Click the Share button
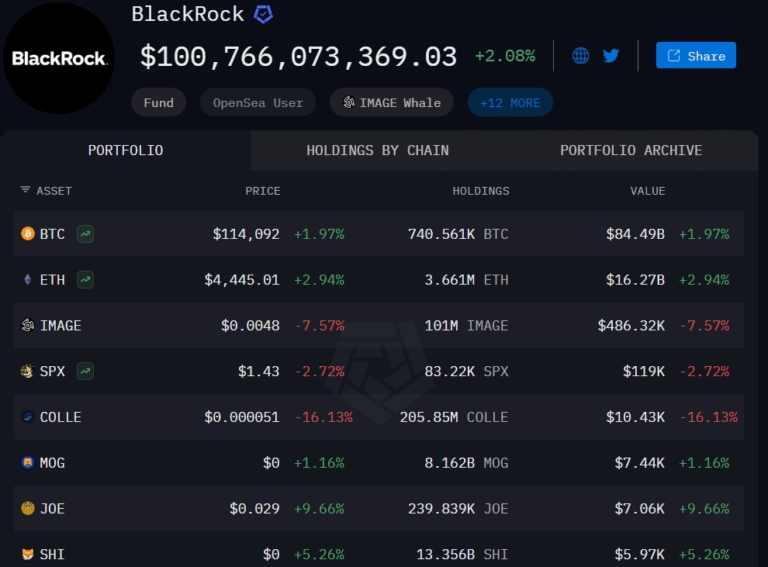Image resolution: width=768 pixels, height=567 pixels. (x=696, y=56)
